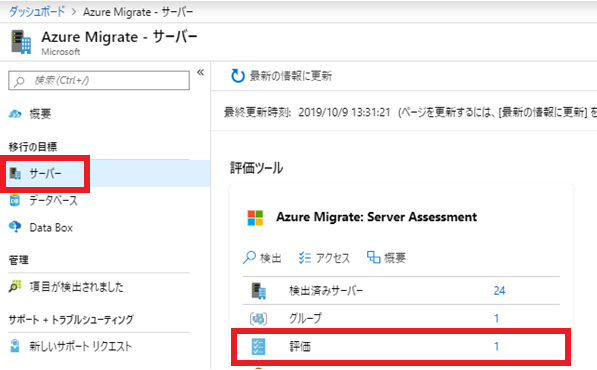This screenshot has height=370, width=597.
Task: Click サポート + トラブルシューティング heading
Action: coord(71,319)
